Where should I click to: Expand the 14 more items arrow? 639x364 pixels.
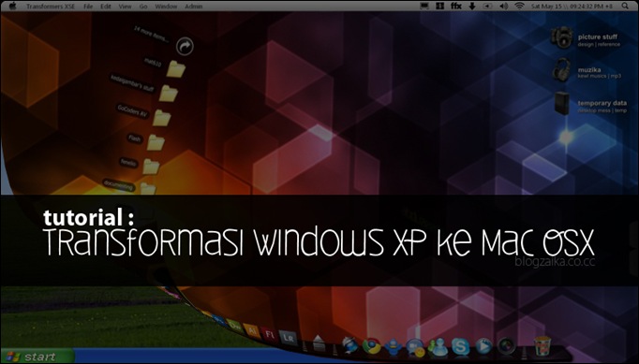pyautogui.click(x=185, y=46)
